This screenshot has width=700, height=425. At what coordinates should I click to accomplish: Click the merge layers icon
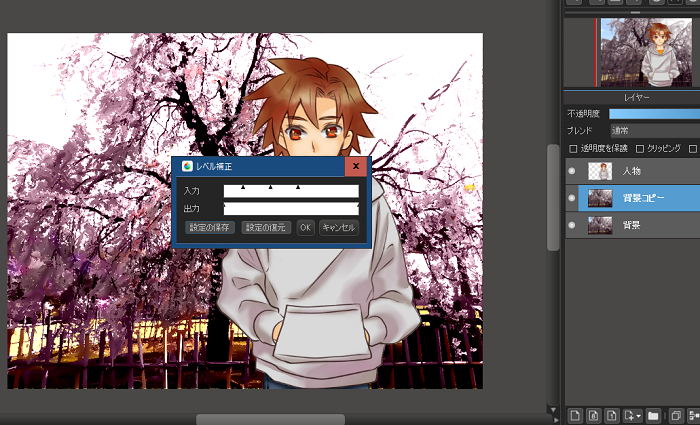(x=694, y=415)
